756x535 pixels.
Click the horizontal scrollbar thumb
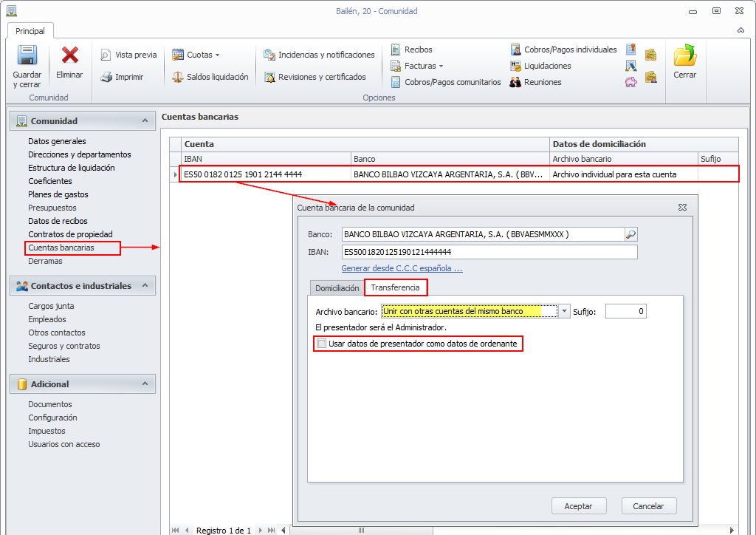[x=360, y=530]
